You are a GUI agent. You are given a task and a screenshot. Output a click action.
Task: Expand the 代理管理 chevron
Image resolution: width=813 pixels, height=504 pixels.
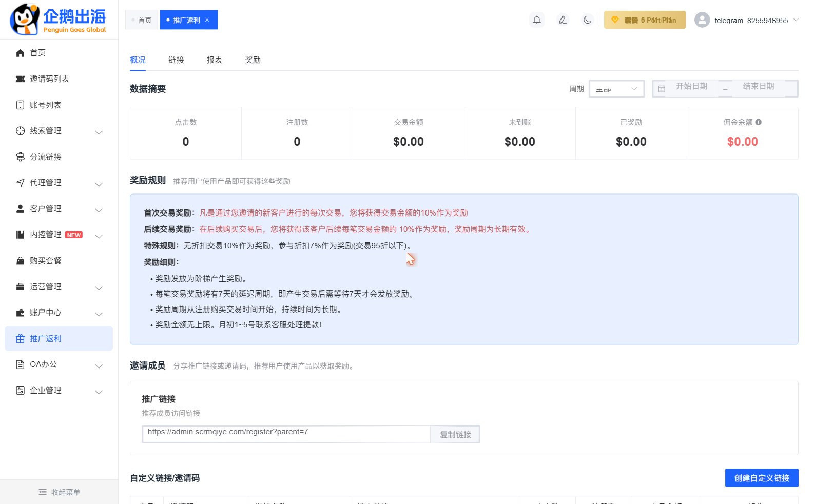[x=99, y=184]
